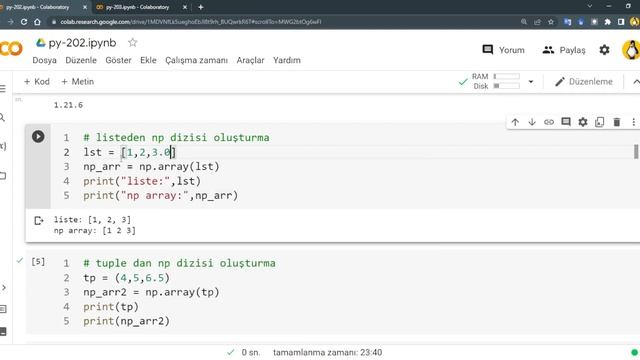Delete the cell with trash icon
The height and width of the screenshot is (360, 640).
(x=617, y=122)
